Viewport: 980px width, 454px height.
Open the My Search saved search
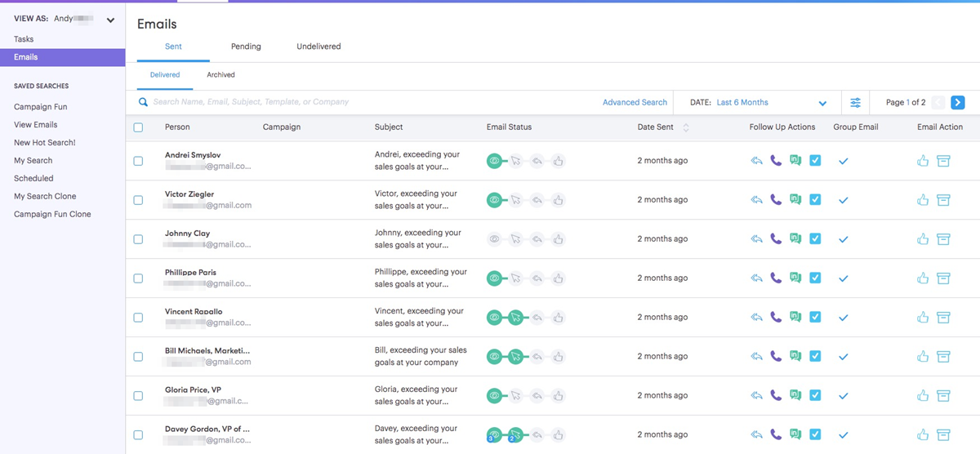(x=33, y=161)
